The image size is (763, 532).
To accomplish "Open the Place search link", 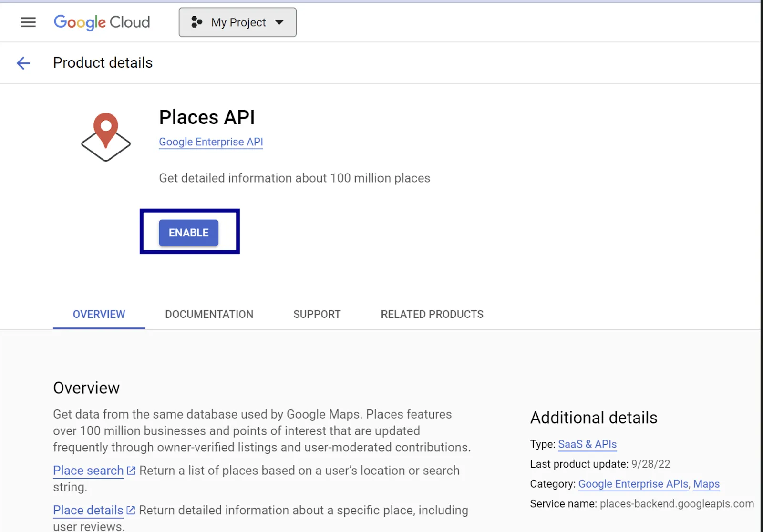I will point(88,471).
